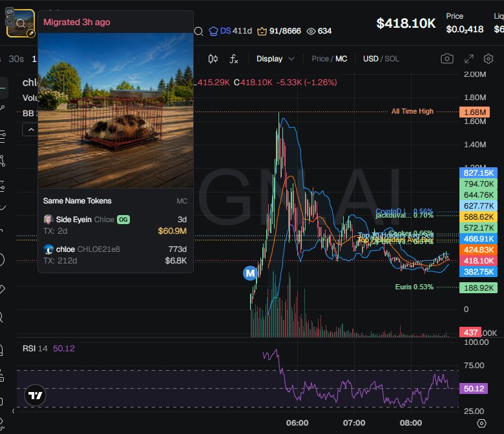The width and height of the screenshot is (504, 434).
Task: Click the 411d dev age text
Action: pyautogui.click(x=242, y=31)
